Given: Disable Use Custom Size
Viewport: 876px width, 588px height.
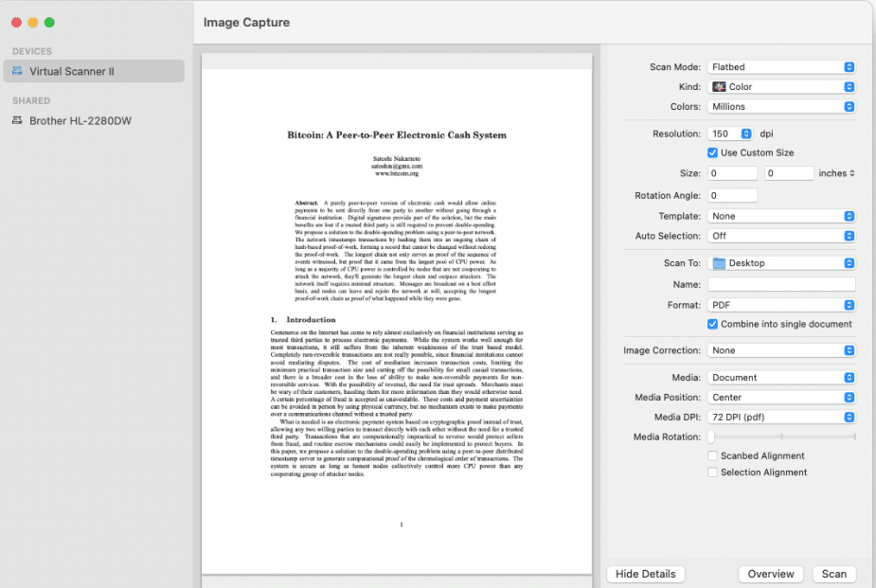Looking at the screenshot, I should (x=710, y=151).
